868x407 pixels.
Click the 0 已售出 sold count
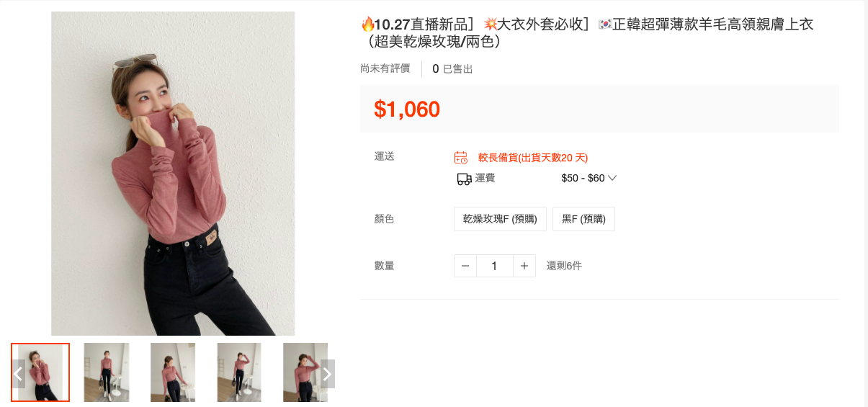tap(452, 69)
